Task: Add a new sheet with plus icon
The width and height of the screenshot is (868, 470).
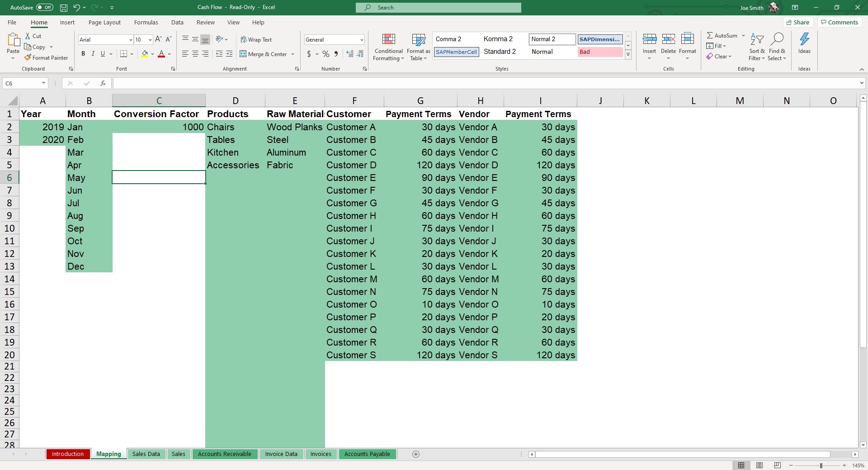Action: pyautogui.click(x=416, y=454)
